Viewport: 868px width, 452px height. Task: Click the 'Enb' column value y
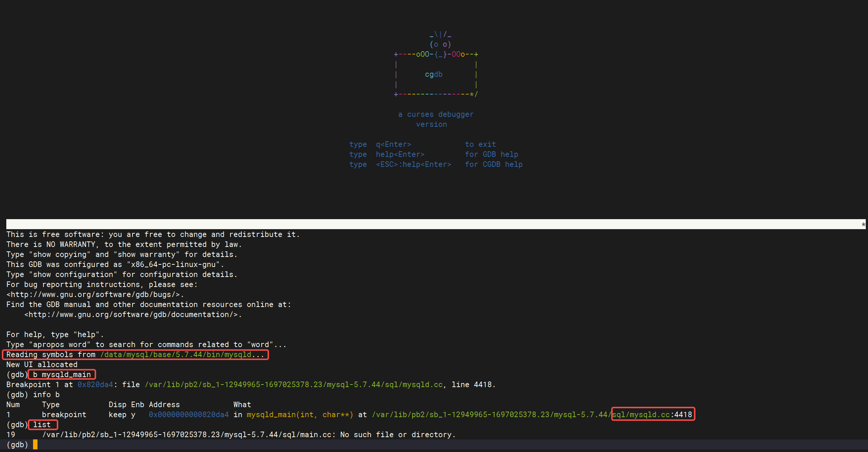pyautogui.click(x=133, y=415)
